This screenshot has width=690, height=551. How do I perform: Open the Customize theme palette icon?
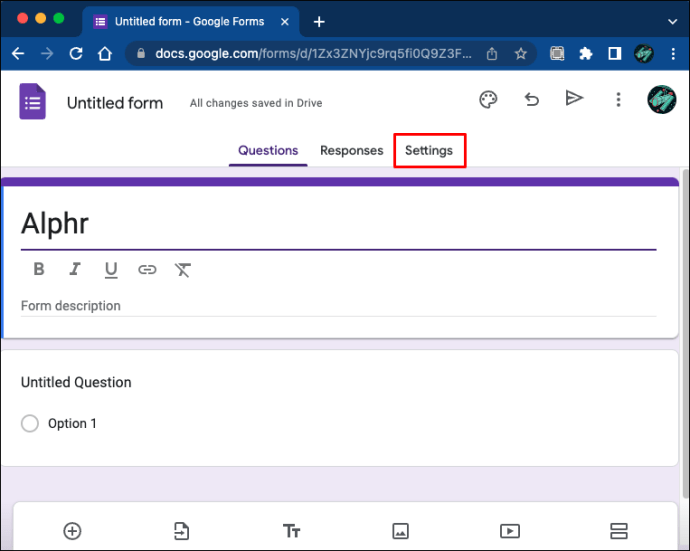pyautogui.click(x=488, y=99)
